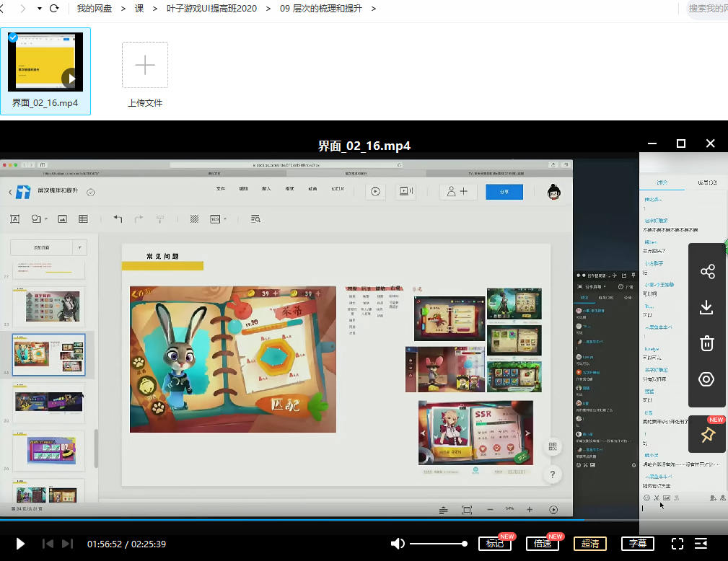
Task: Open the 超清 video quality selector
Action: pyautogui.click(x=590, y=544)
